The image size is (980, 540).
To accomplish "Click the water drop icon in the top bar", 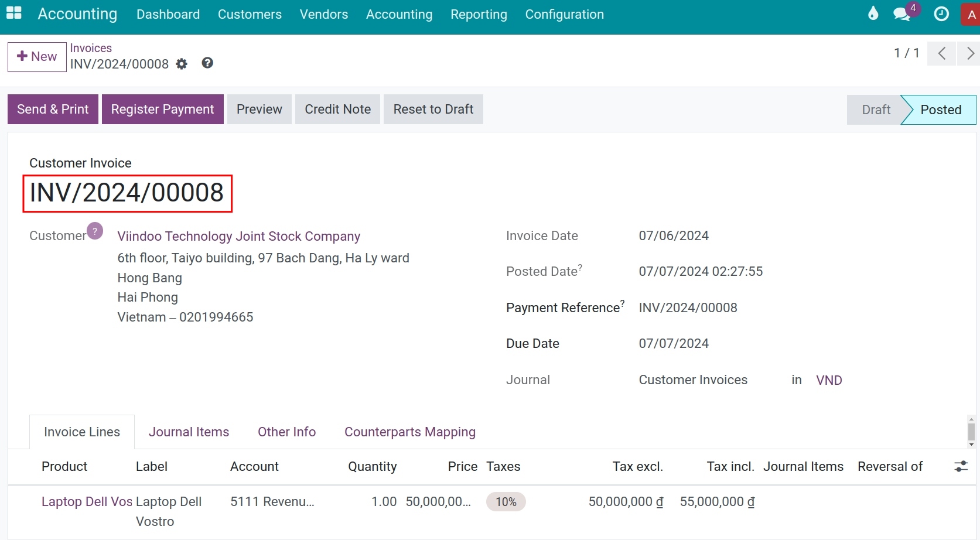I will pos(872,13).
